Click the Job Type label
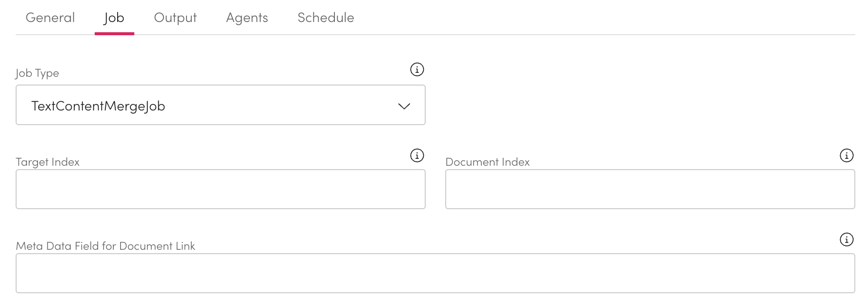The image size is (868, 304). 37,73
